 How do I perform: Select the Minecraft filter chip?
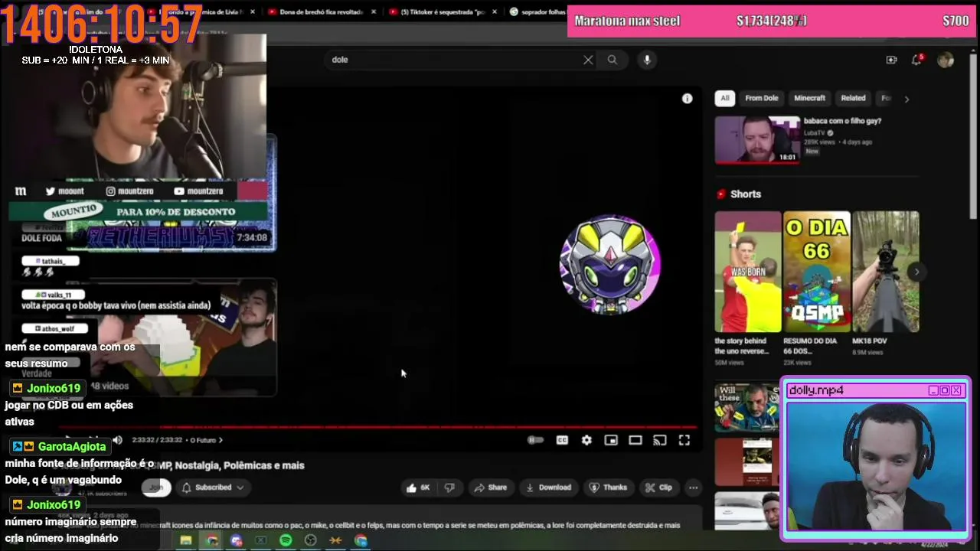click(x=809, y=98)
